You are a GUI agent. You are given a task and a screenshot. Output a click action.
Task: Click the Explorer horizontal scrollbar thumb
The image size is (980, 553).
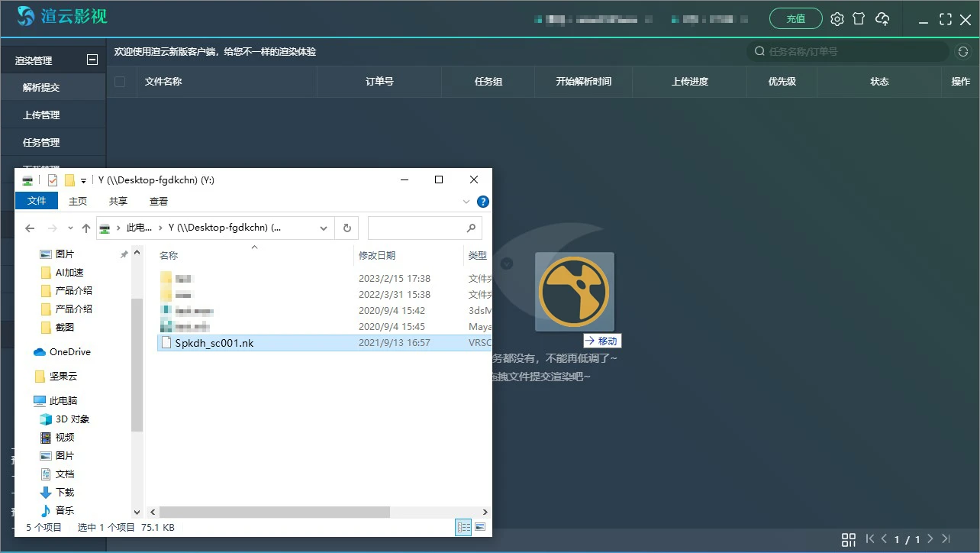coord(275,512)
